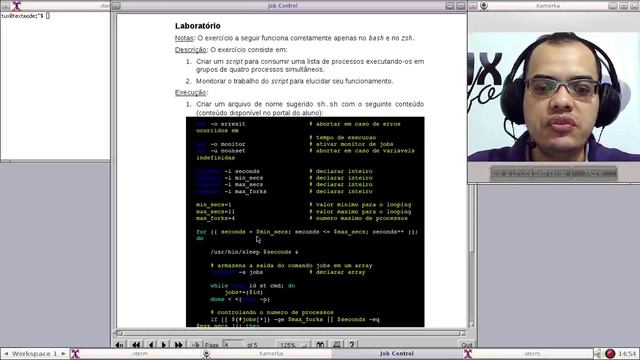
Task: Click the Laboratório heading in document
Action: (198, 26)
